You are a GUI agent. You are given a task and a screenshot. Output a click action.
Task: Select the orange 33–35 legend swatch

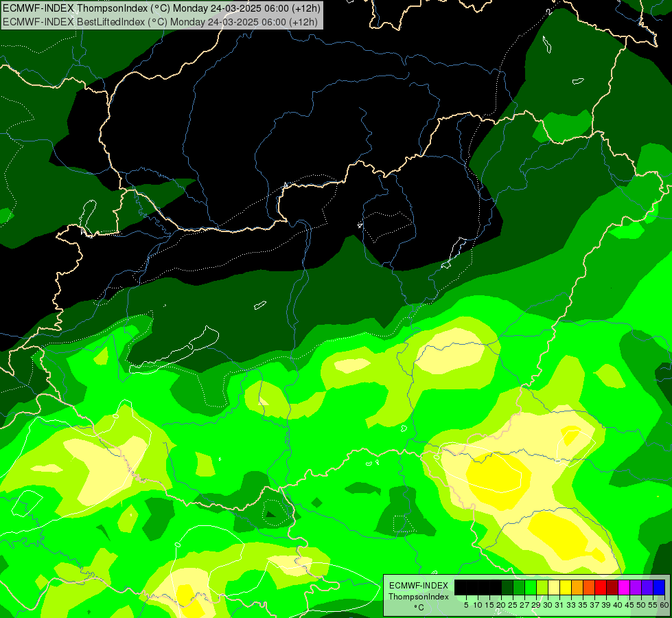tap(577, 587)
